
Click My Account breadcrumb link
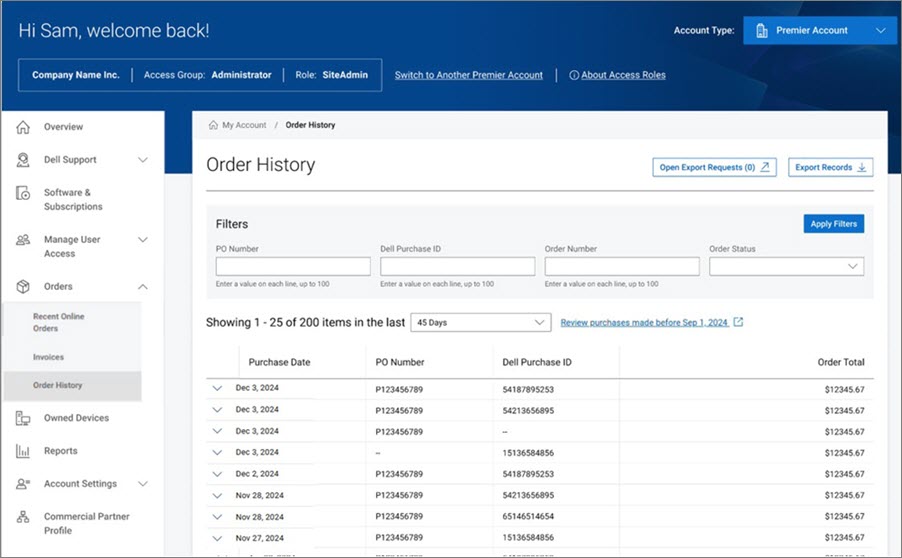[x=244, y=125]
